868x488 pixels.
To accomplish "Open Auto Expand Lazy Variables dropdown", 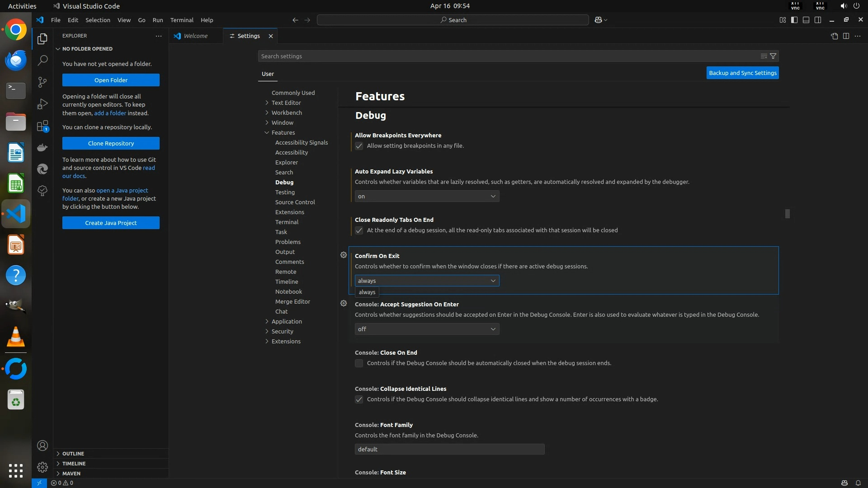I will 427,196.
